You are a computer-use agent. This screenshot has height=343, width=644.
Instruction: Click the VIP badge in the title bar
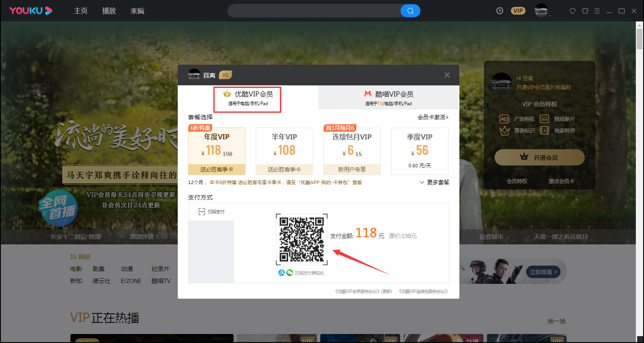click(x=518, y=10)
